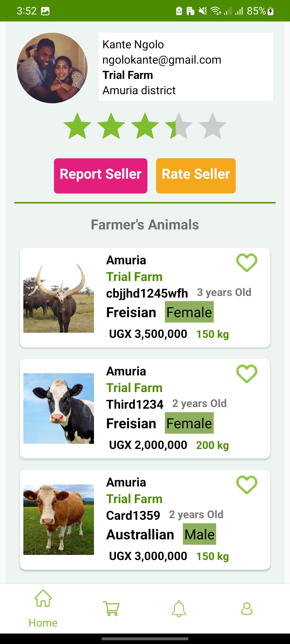Tap the fifth grey rating star

(x=213, y=126)
